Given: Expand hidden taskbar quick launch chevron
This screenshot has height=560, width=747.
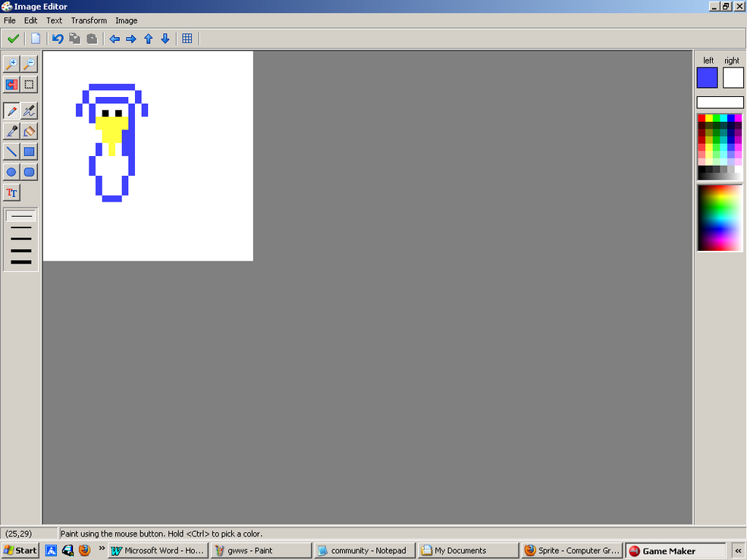Looking at the screenshot, I should (102, 549).
